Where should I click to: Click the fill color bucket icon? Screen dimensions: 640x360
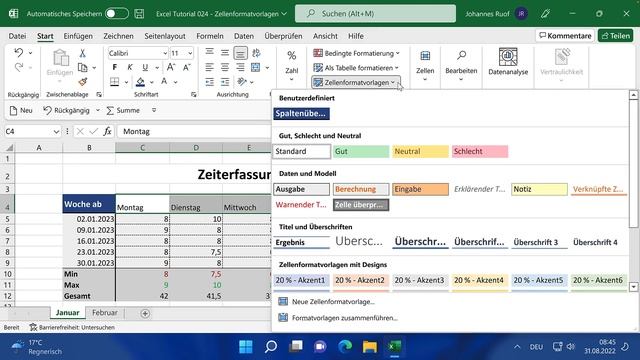pyautogui.click(x=140, y=82)
